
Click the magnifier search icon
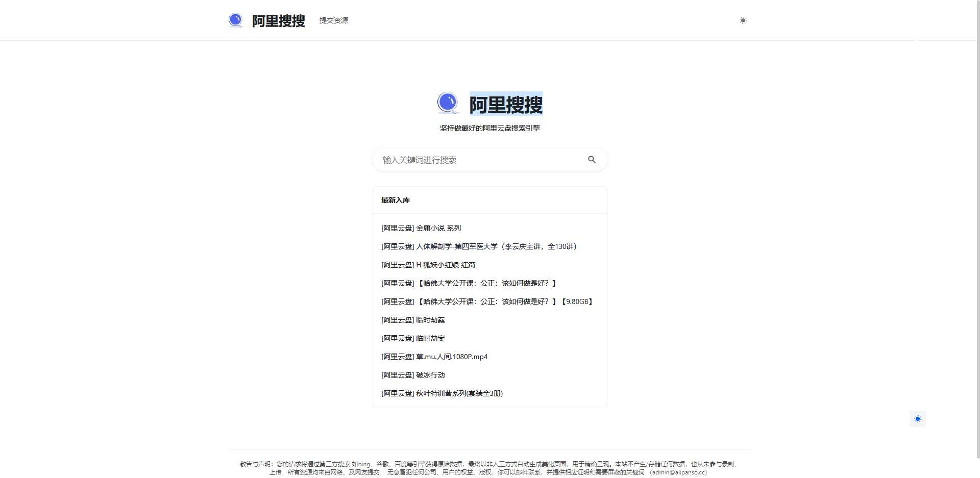pyautogui.click(x=592, y=160)
